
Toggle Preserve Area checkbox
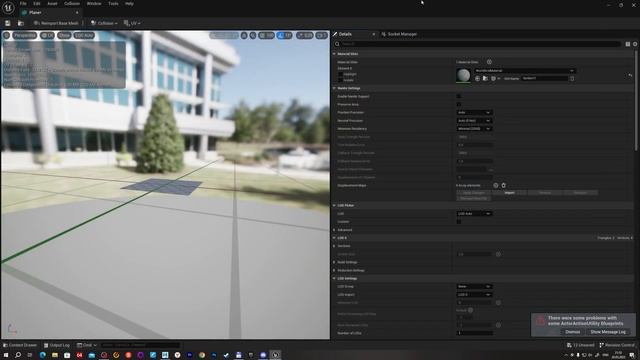(459, 104)
